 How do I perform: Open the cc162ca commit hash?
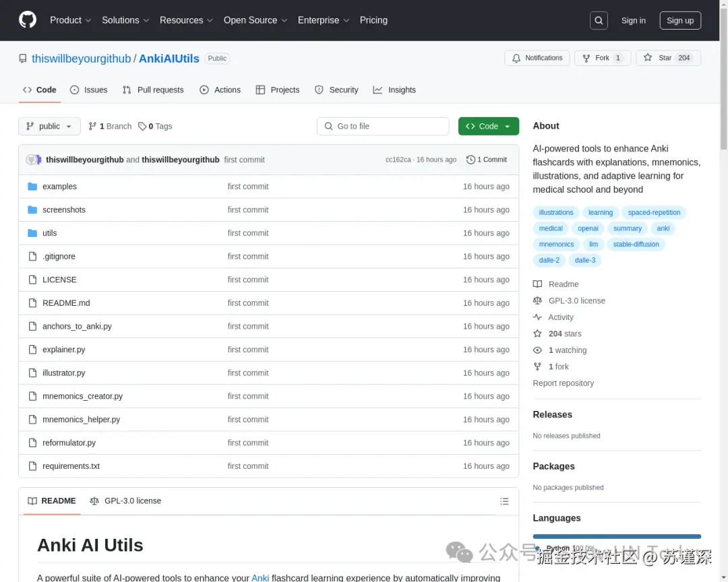pos(398,160)
